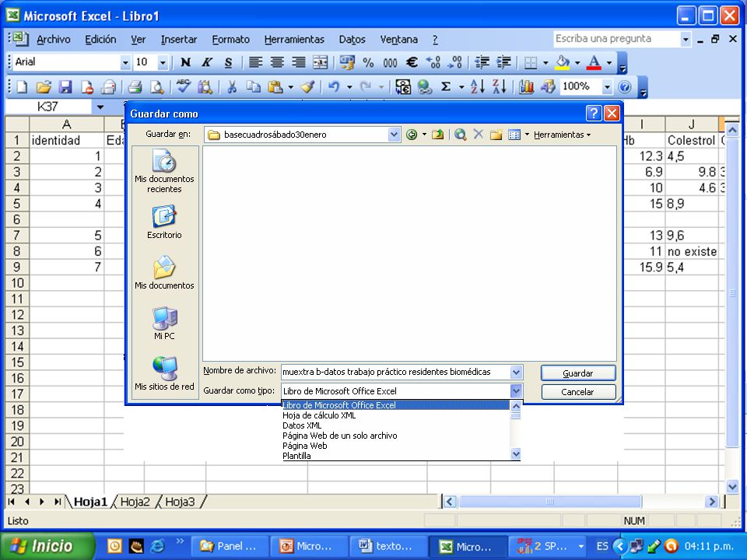747x560 pixels.
Task: Open the Datos menu
Action: pos(352,40)
